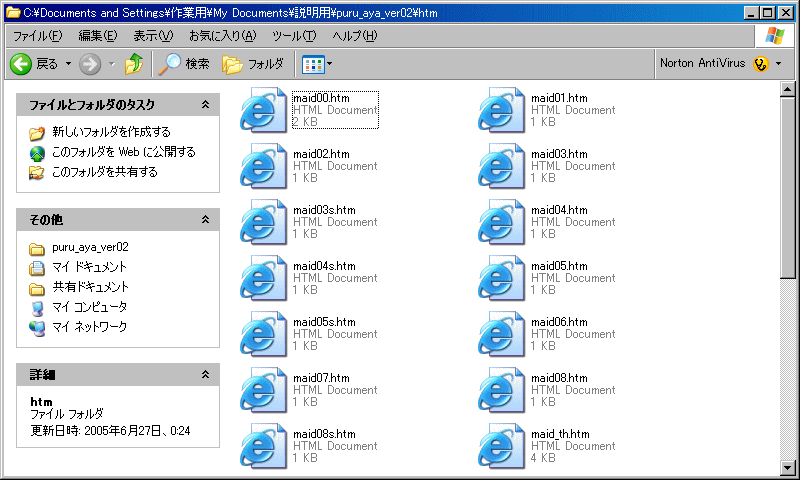Viewport: 800px width, 480px height.
Task: Select the maid04.htm file icon
Action: pos(502,222)
